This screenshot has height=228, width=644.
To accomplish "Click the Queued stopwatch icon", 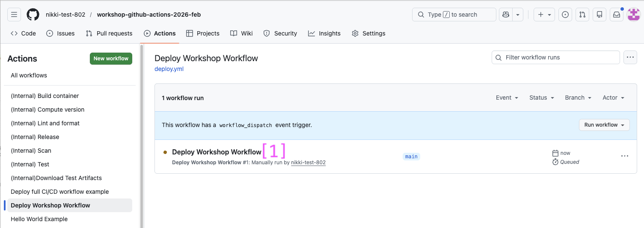I will pos(555,162).
